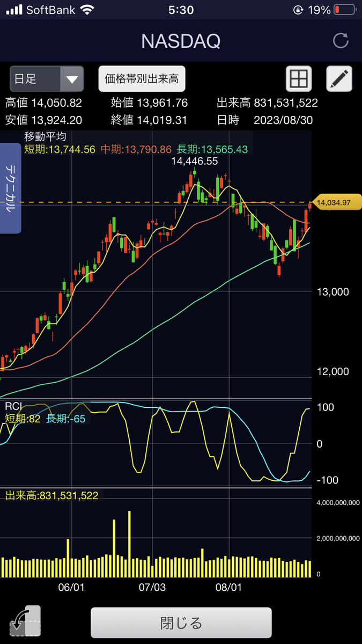The width and height of the screenshot is (362, 644).
Task: Tap the RCI 長期:-65 value
Action: (x=65, y=419)
